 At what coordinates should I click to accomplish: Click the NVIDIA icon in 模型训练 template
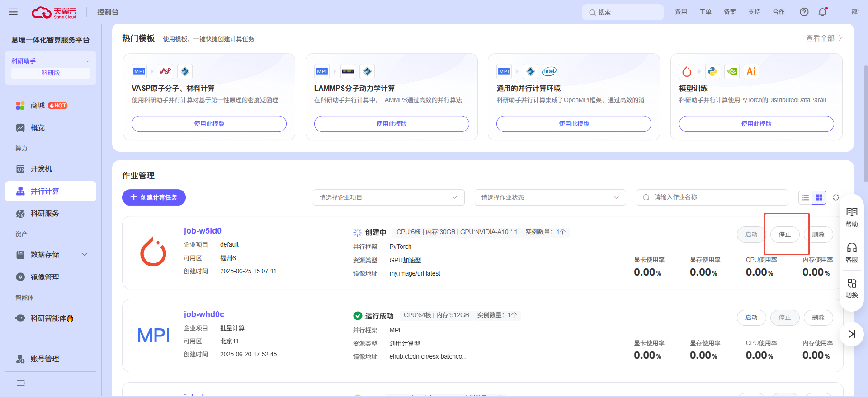(x=732, y=71)
